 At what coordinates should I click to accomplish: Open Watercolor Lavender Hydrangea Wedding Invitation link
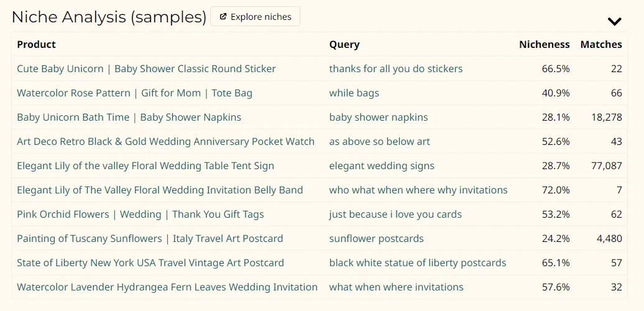167,287
